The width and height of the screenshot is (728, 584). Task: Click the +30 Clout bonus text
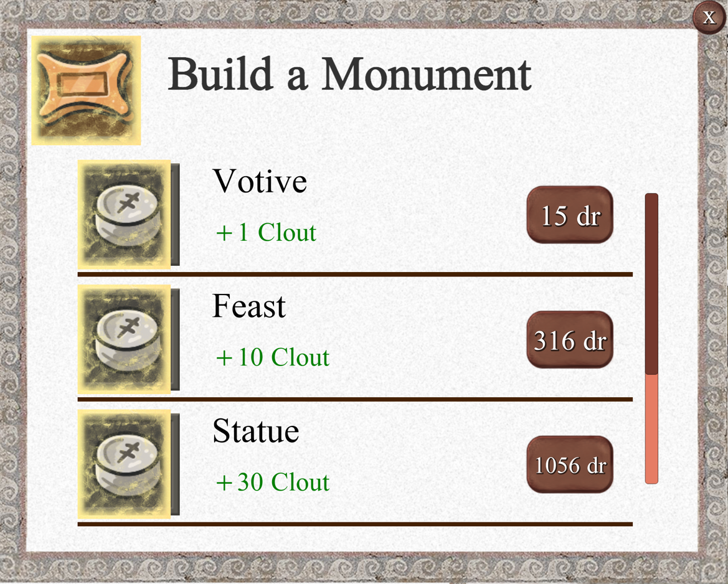click(272, 483)
